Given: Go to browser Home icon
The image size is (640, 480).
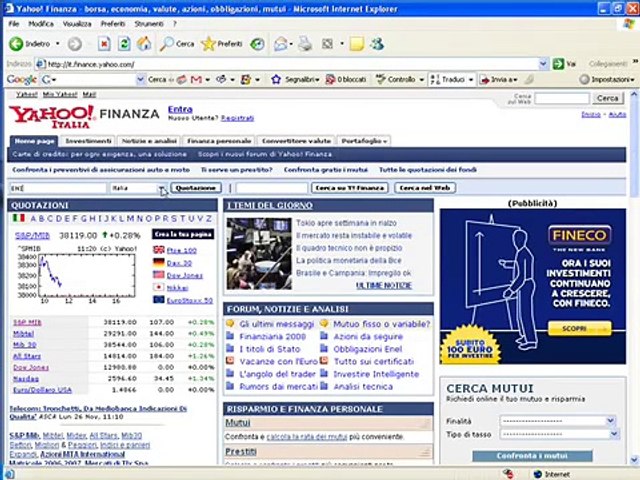Looking at the screenshot, I should click(144, 44).
